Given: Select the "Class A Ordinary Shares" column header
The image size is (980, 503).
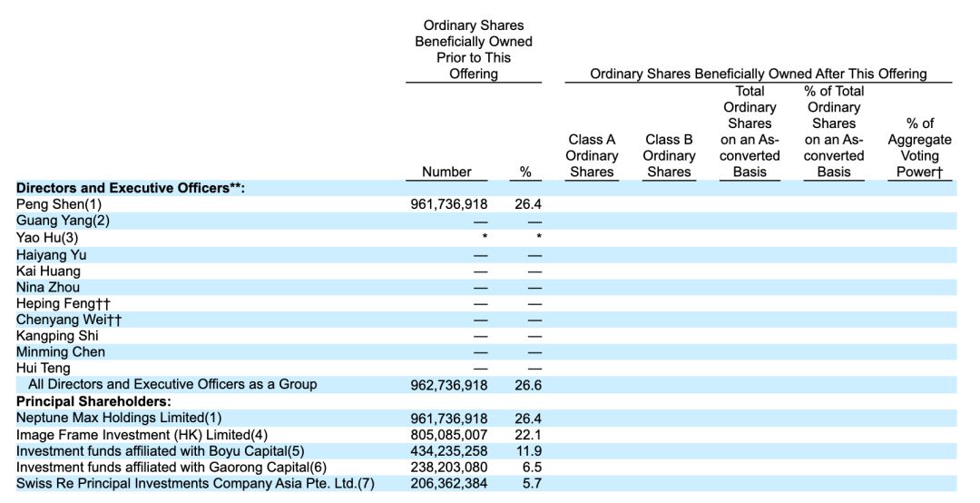Looking at the screenshot, I should [592, 156].
